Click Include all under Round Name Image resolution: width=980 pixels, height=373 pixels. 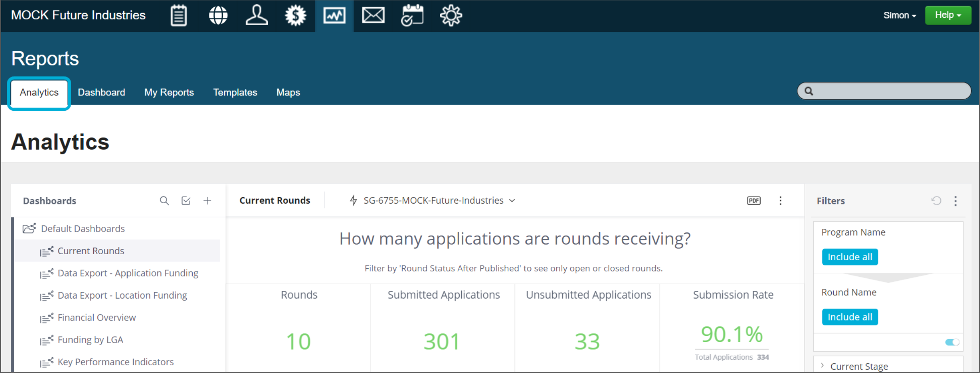850,317
